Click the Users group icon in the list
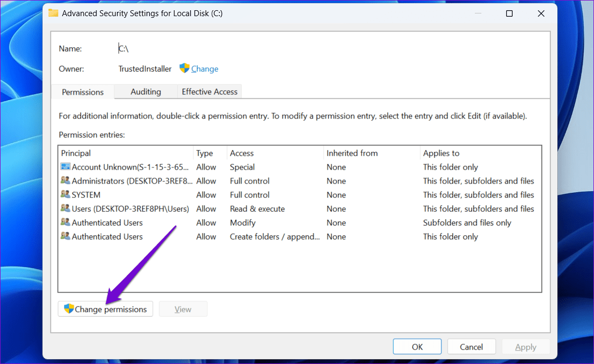The width and height of the screenshot is (594, 364). [65, 208]
